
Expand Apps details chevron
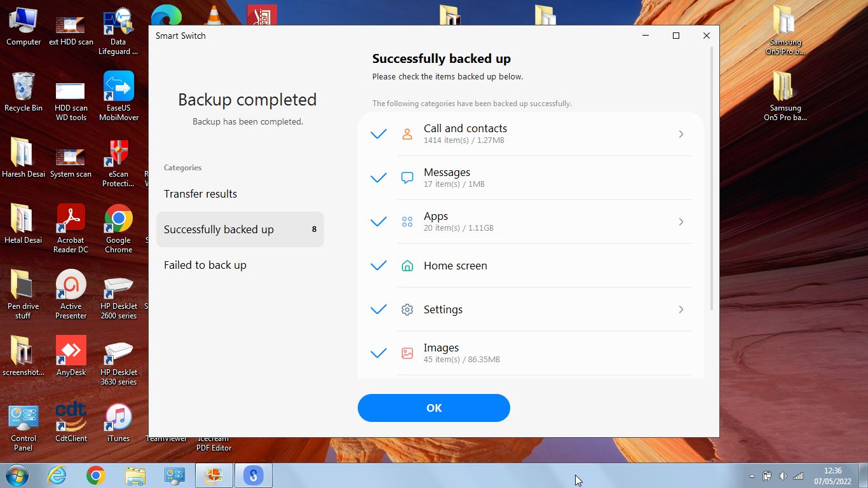[681, 222]
